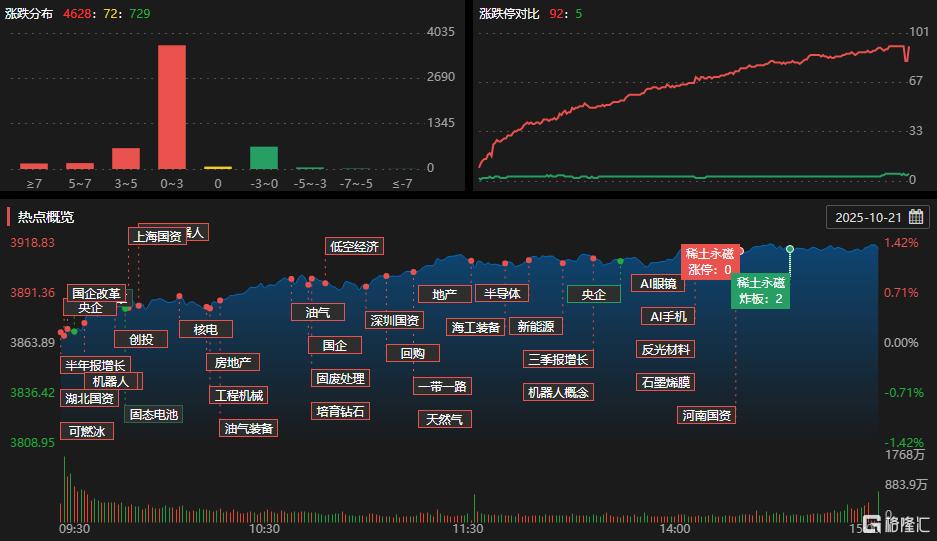Select the 石墨烯膜 tag

pyautogui.click(x=665, y=382)
